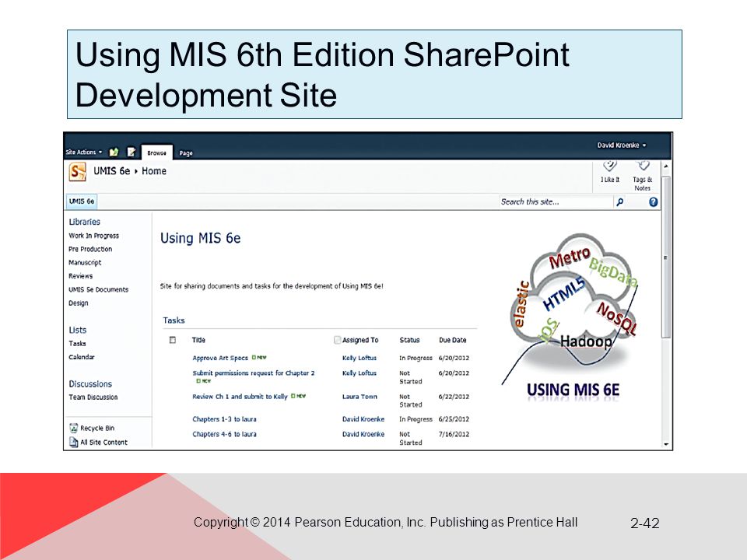Open Review Ch 1 and submit task

click(240, 396)
